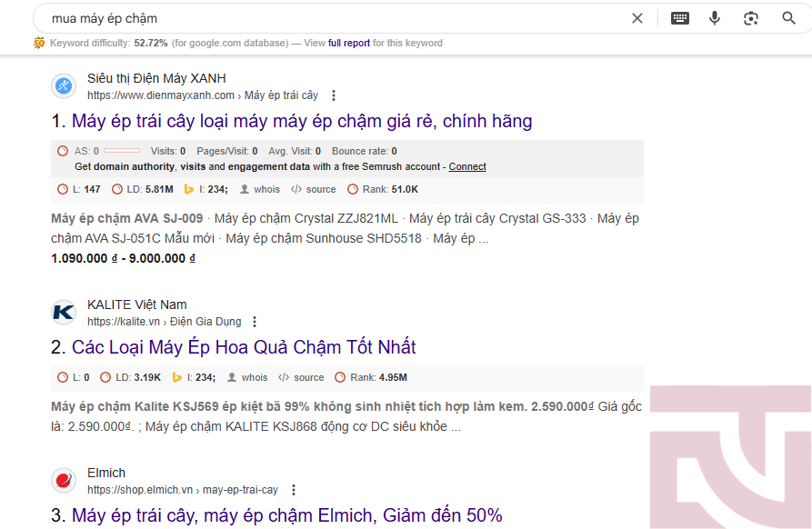Start voice search with microphone icon

coord(715,19)
